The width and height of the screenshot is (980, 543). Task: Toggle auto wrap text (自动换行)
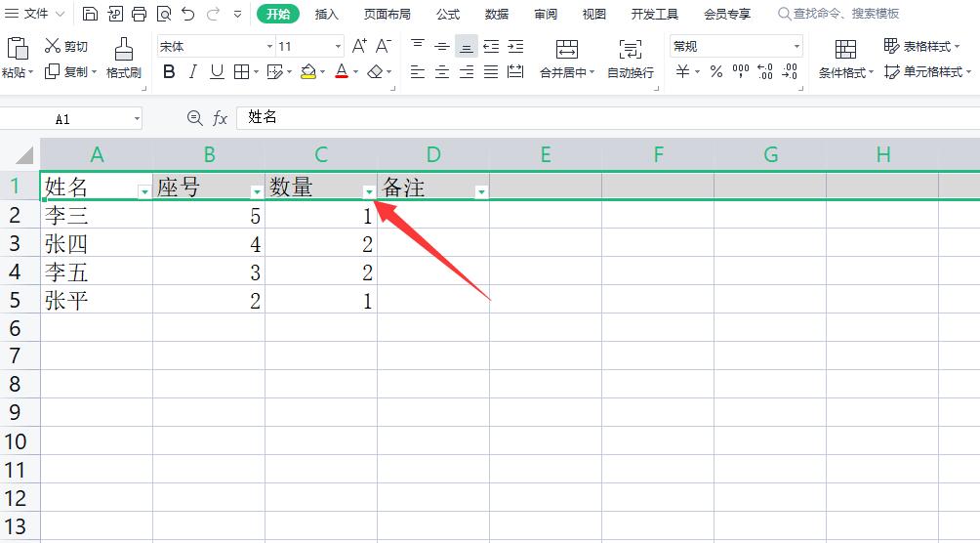tap(631, 58)
